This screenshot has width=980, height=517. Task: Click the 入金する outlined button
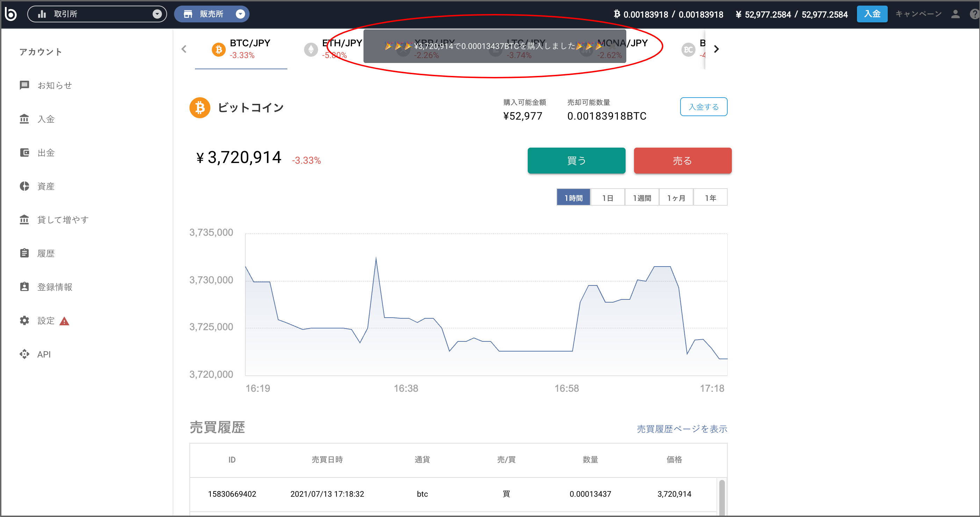tap(704, 107)
